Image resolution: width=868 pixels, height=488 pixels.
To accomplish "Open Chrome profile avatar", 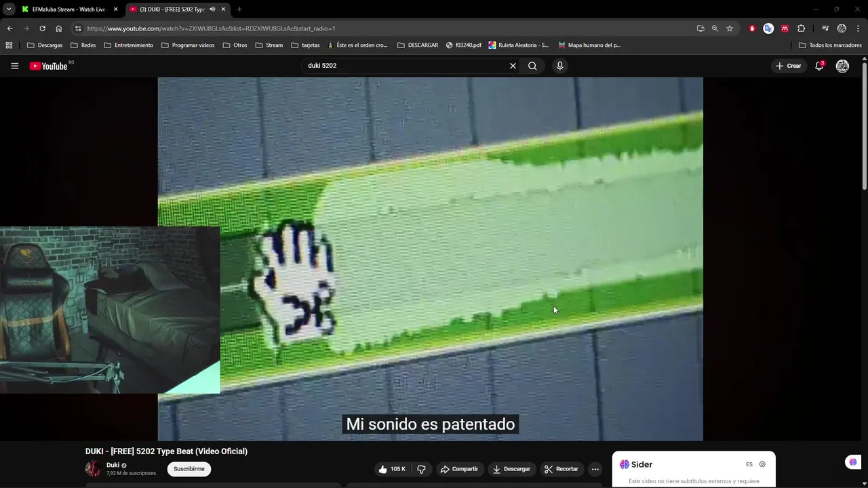I will point(842,28).
